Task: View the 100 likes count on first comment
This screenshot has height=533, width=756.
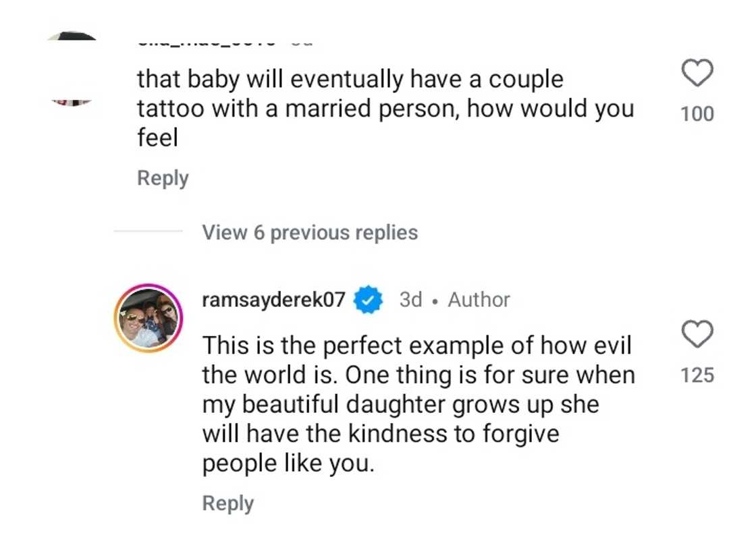Action: click(x=697, y=114)
